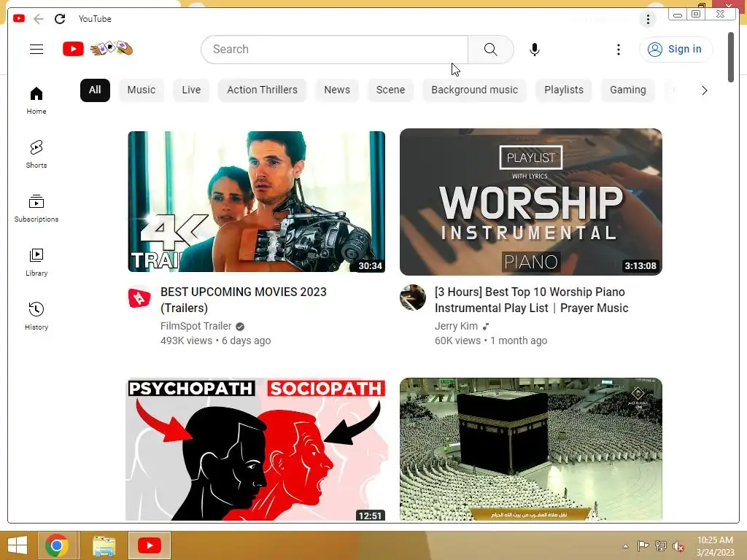Click the YouTube taskbar app icon

149,545
